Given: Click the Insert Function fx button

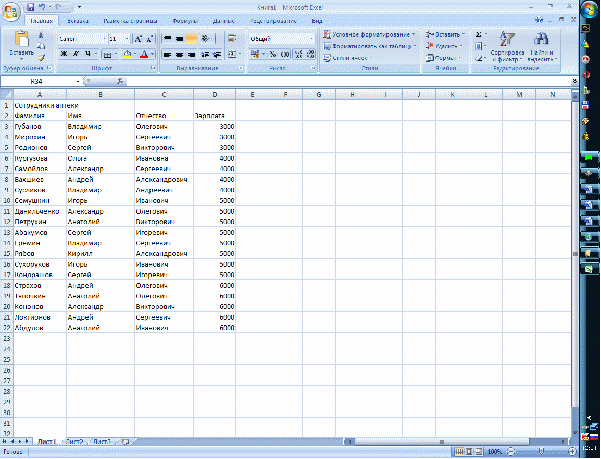Looking at the screenshot, I should [x=120, y=81].
